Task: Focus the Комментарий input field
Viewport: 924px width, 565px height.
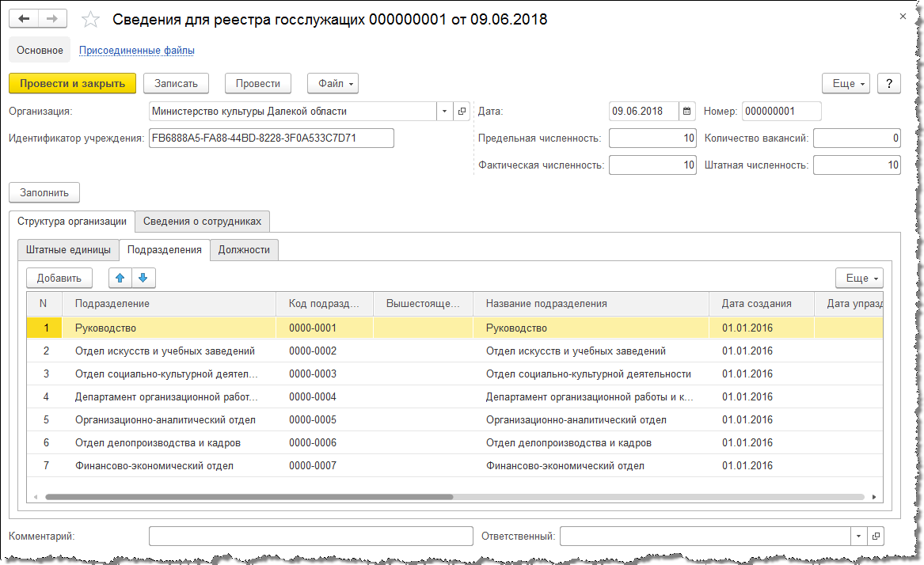Action: pyautogui.click(x=310, y=537)
